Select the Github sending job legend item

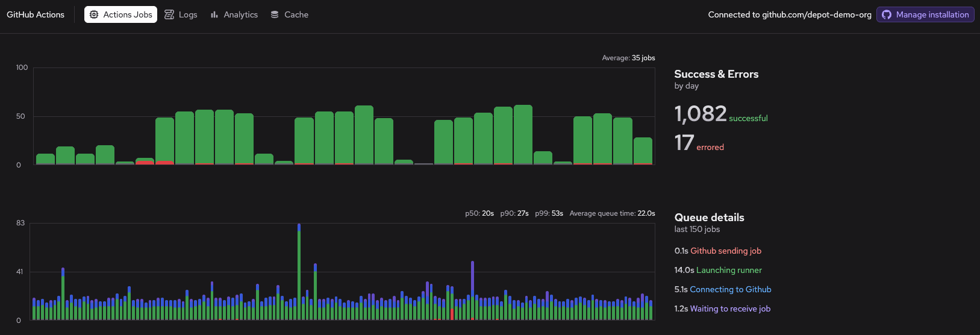(x=725, y=251)
